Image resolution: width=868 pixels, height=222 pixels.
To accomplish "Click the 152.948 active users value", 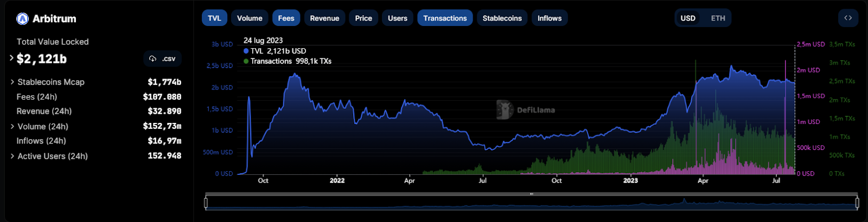I will pos(164,156).
